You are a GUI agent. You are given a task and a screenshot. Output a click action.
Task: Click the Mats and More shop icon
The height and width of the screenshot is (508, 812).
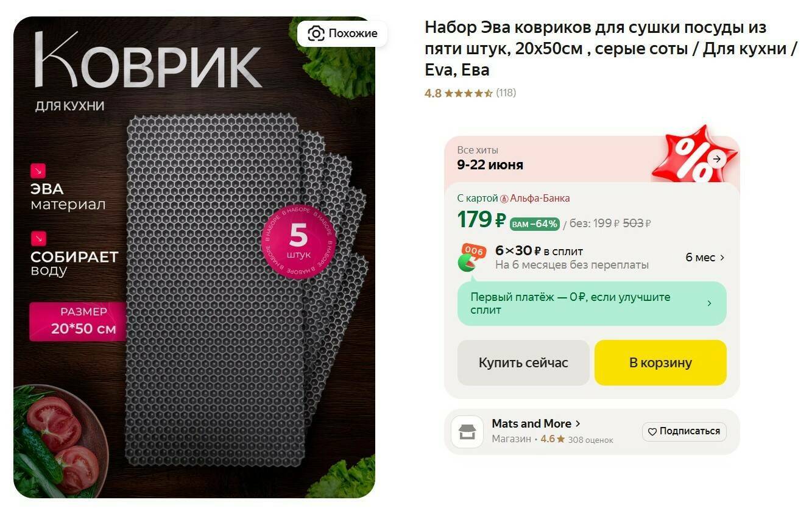[467, 431]
